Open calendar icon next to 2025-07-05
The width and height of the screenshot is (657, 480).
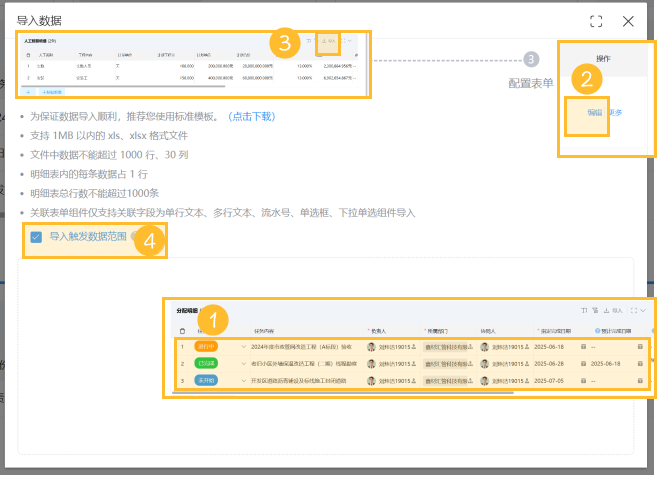coord(583,381)
